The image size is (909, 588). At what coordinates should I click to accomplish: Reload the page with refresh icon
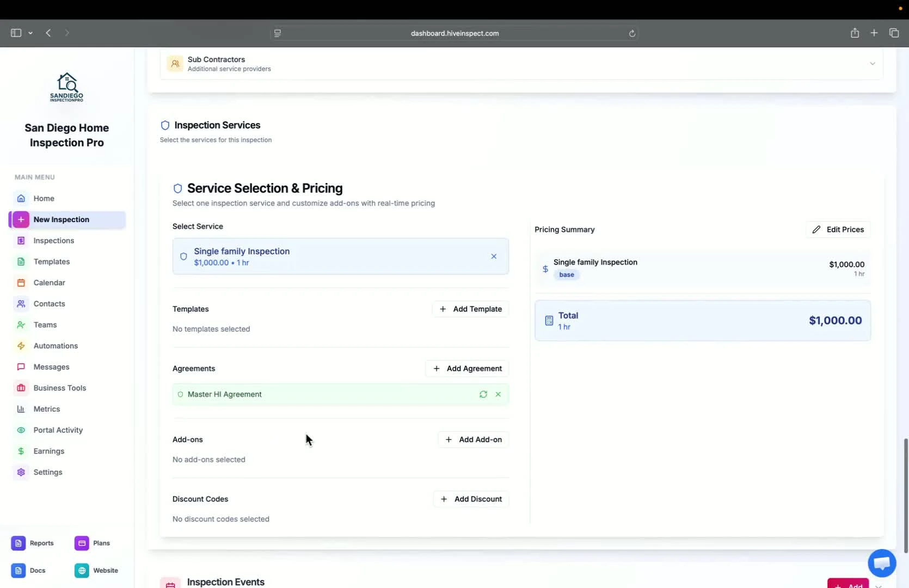632,34
